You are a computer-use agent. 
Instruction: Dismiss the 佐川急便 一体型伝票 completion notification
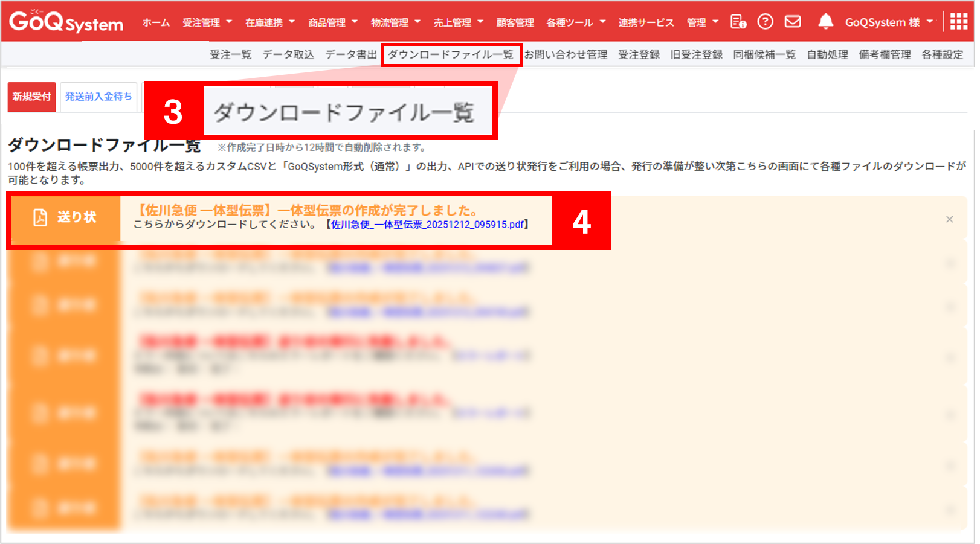point(949,219)
